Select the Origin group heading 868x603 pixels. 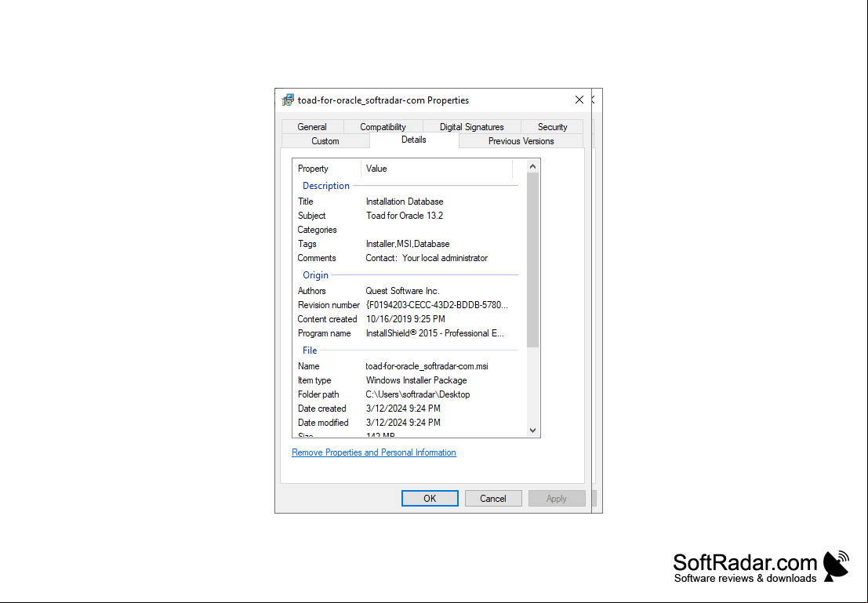(x=315, y=275)
